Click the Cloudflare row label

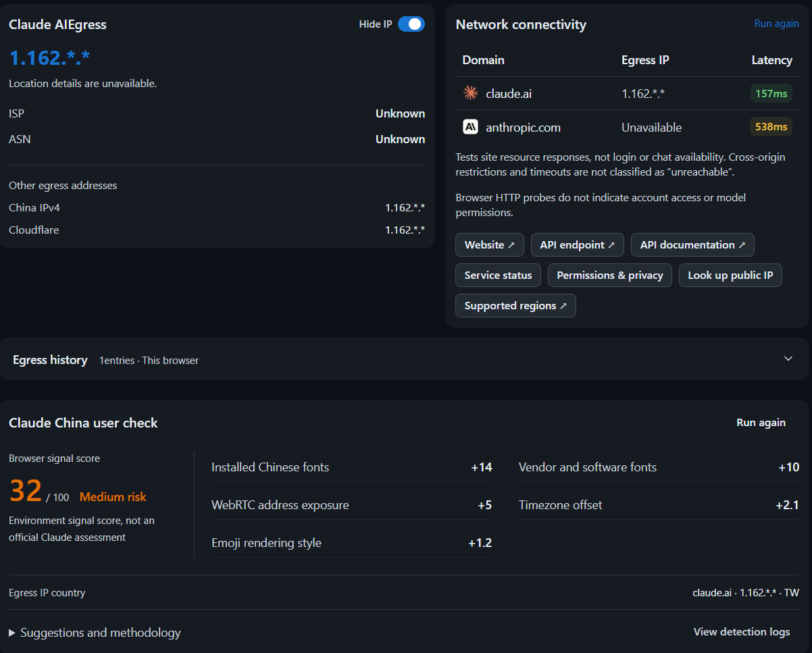34,230
